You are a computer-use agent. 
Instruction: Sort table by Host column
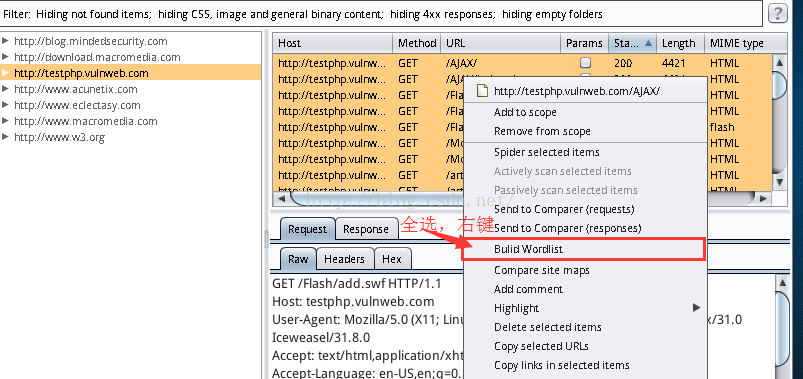(332, 44)
